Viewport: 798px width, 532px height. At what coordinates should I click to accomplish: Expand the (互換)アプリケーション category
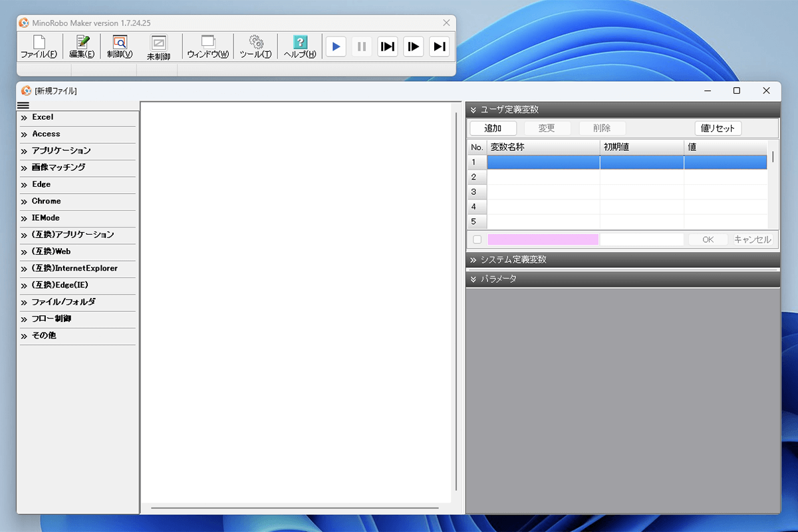pos(77,235)
